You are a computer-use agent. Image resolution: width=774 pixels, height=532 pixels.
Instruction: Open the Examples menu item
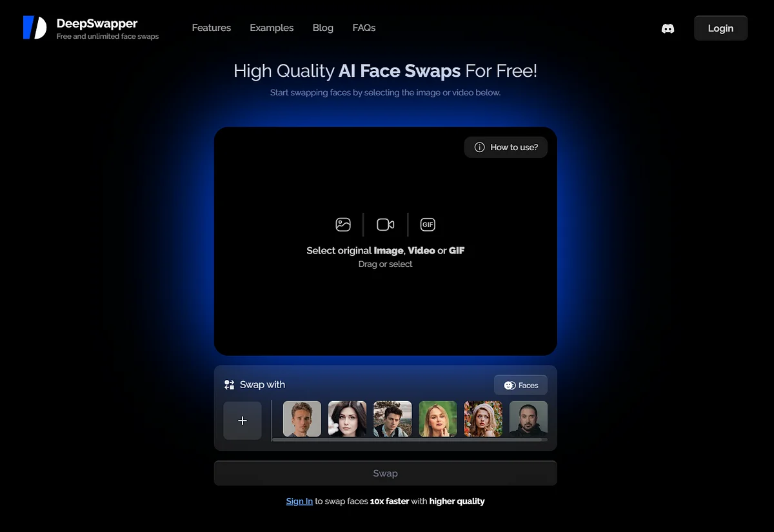[272, 28]
